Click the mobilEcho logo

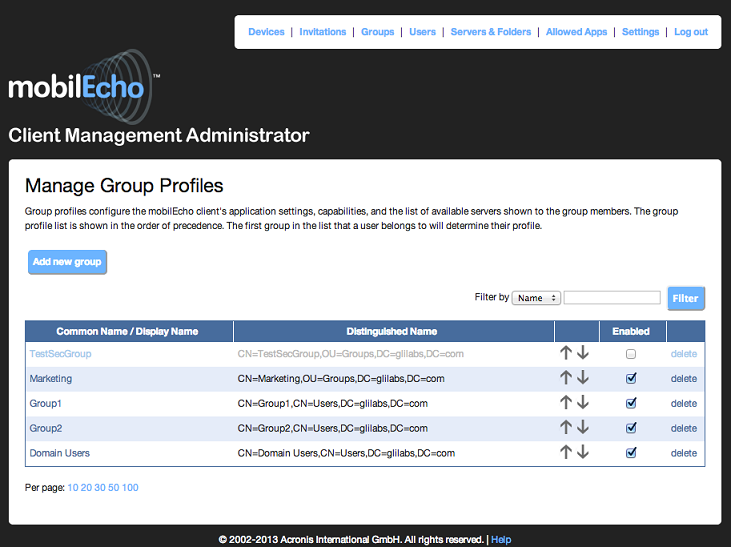[84, 87]
